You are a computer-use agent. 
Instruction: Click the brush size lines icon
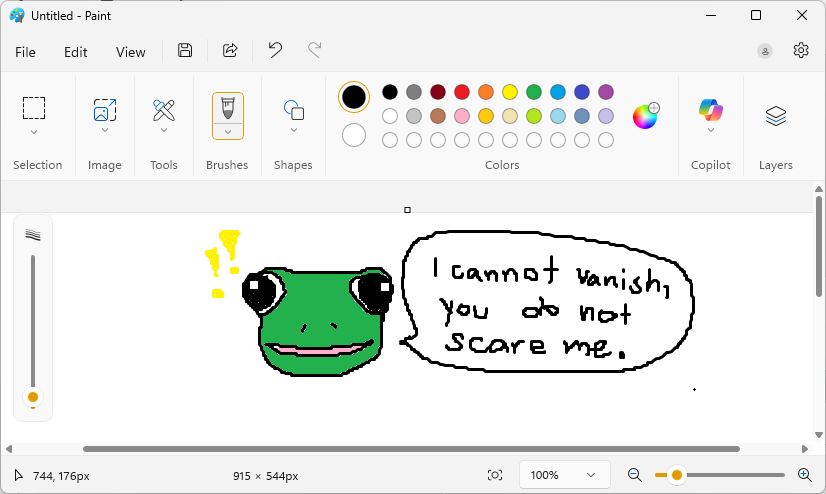(33, 235)
